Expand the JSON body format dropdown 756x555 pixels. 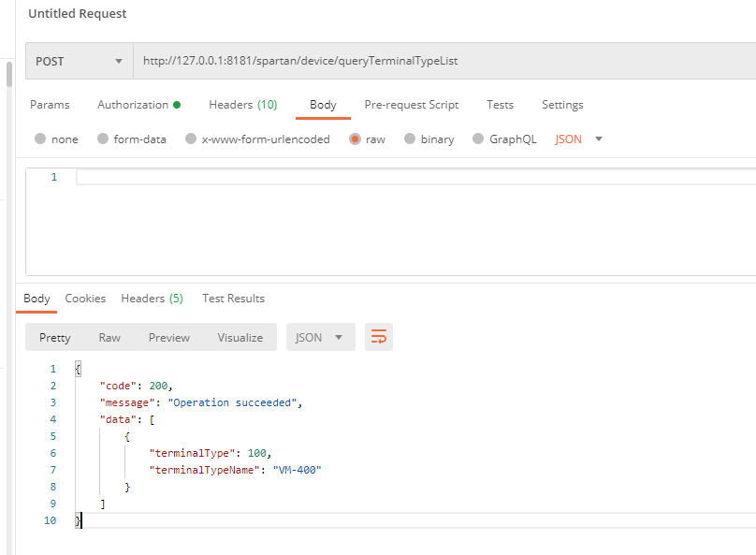click(x=579, y=139)
